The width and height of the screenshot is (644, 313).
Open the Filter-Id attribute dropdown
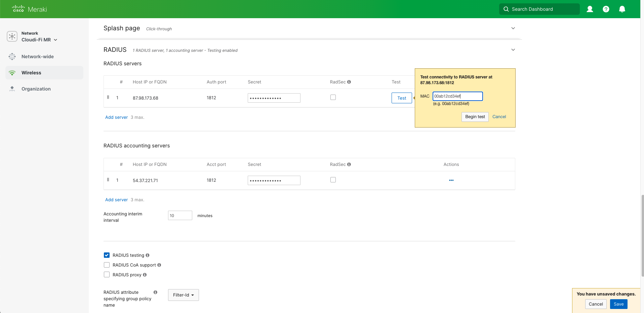click(x=183, y=295)
